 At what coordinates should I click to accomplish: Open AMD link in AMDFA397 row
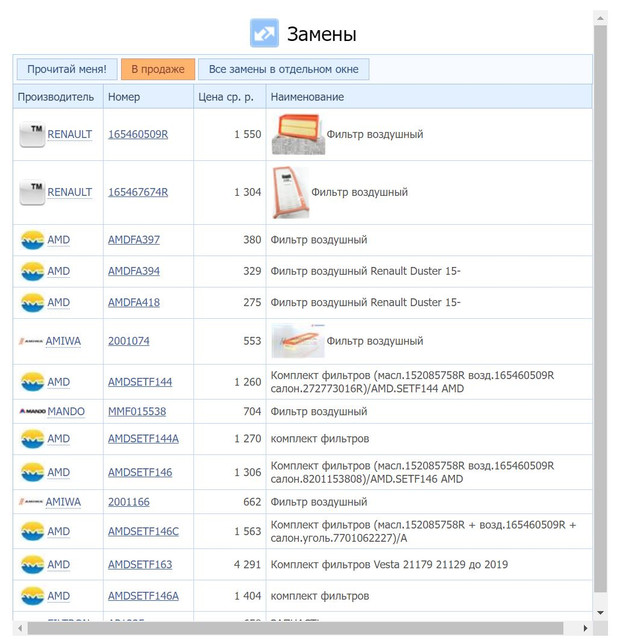click(58, 240)
